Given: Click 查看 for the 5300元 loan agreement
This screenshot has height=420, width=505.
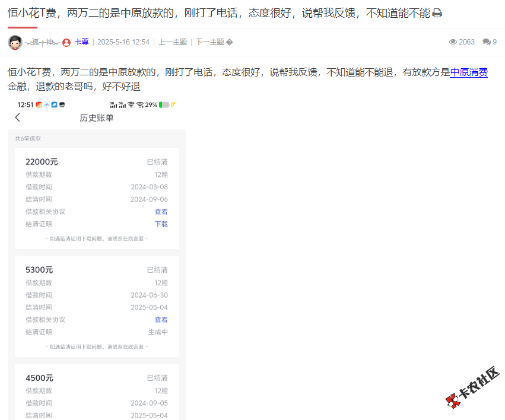Looking at the screenshot, I should tap(161, 319).
